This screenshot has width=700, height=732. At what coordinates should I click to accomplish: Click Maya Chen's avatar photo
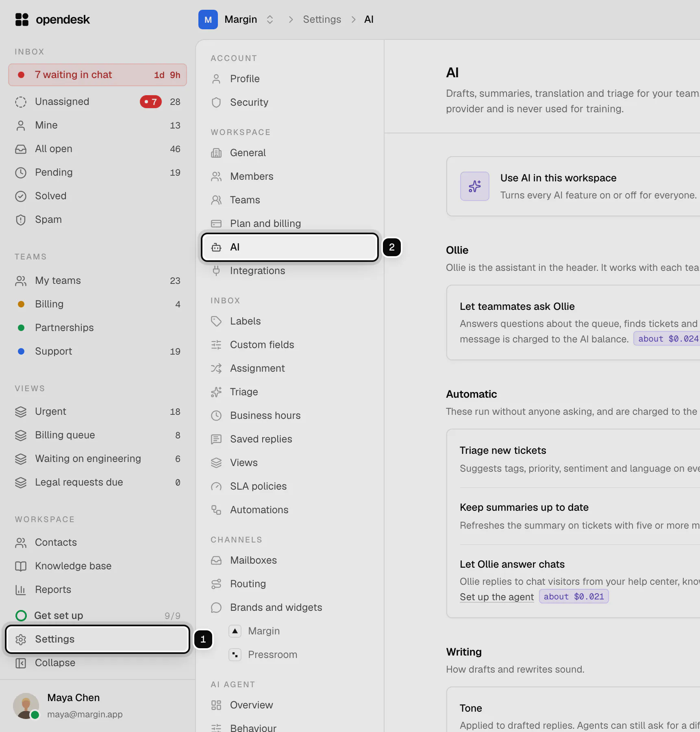[26, 706]
